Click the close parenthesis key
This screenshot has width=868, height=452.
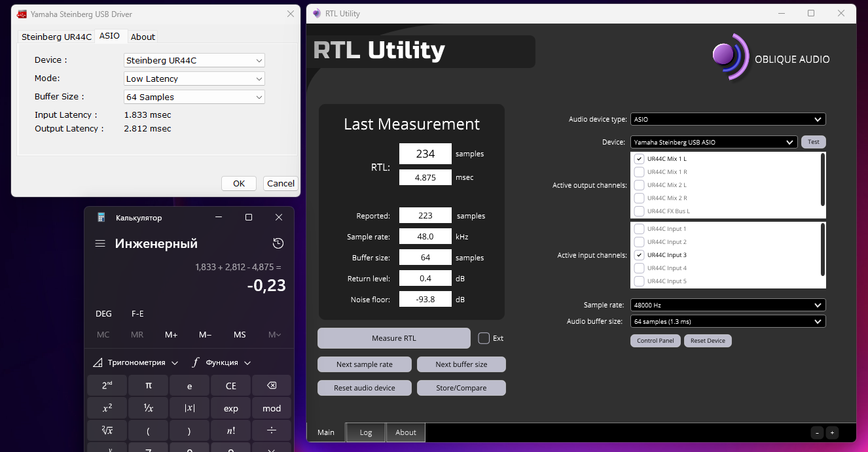tap(190, 430)
